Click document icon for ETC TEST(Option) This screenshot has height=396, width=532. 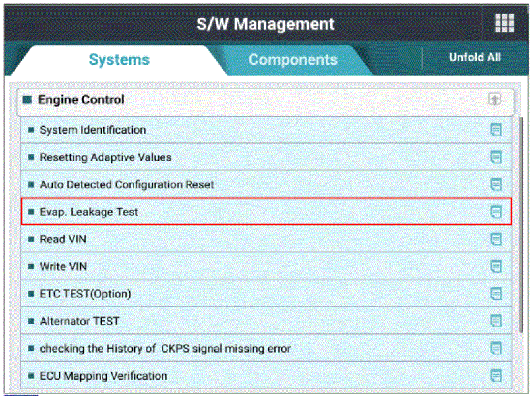496,294
